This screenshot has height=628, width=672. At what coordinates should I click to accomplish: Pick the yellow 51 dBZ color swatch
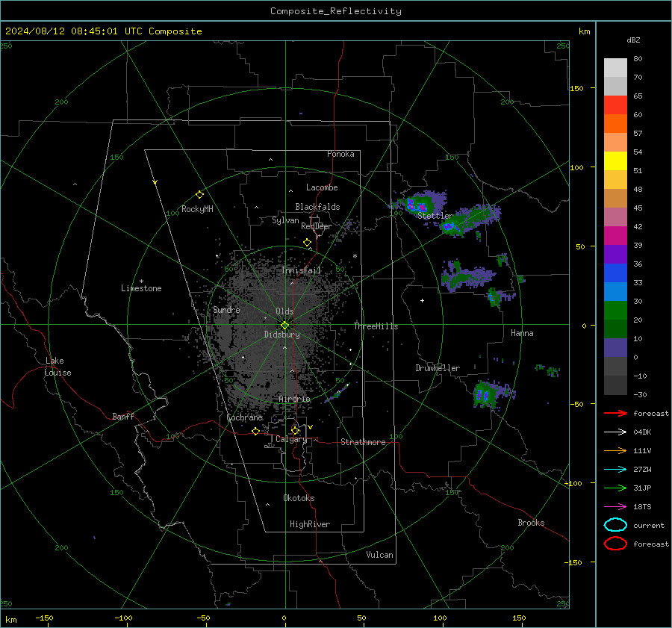tap(615, 161)
